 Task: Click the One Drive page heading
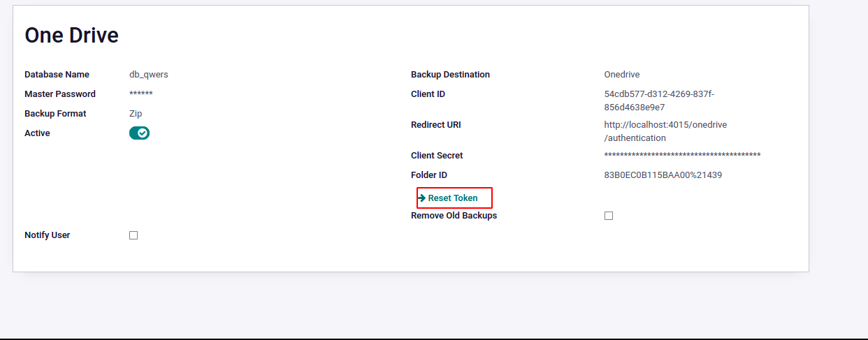point(71,36)
